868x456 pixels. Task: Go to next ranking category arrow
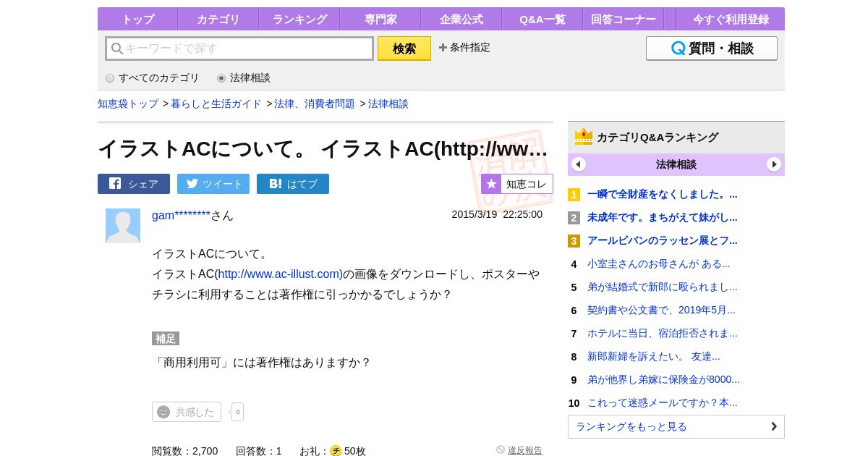click(774, 164)
